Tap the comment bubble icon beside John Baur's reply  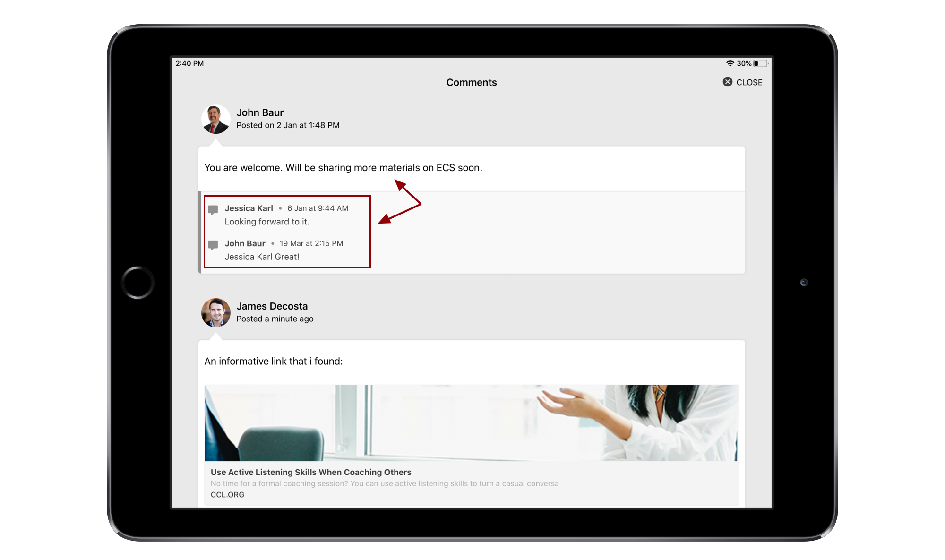213,245
